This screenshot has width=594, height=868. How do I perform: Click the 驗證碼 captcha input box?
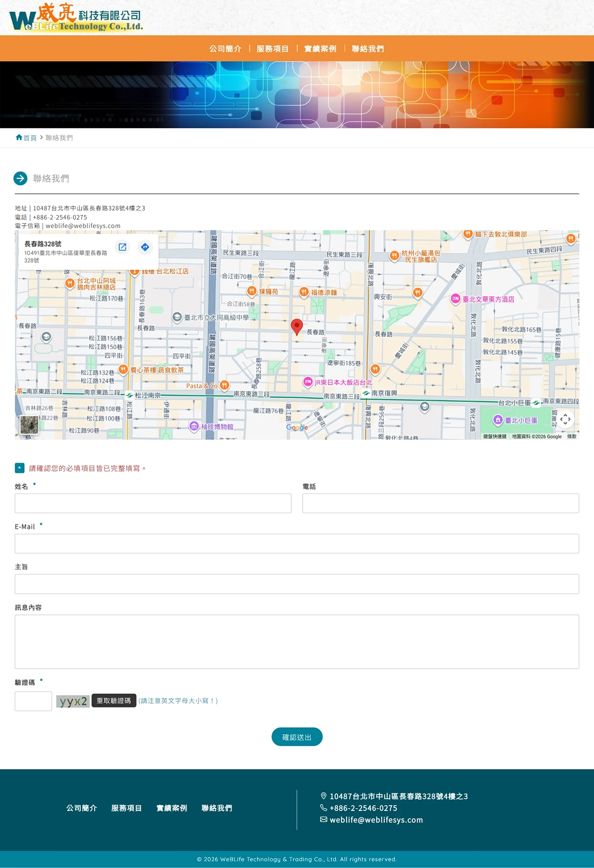pyautogui.click(x=33, y=701)
